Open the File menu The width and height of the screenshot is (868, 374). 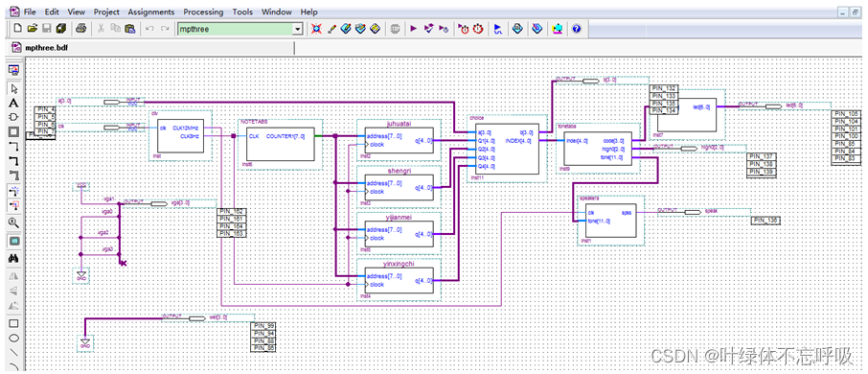tap(30, 12)
